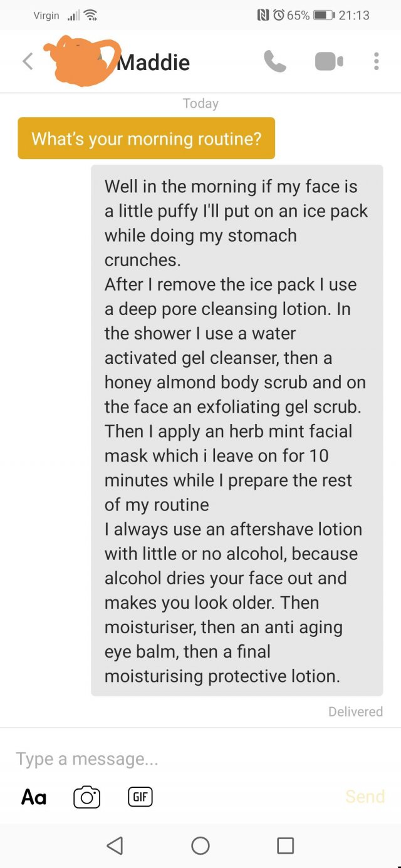Open Maddie's profile from the name

154,62
